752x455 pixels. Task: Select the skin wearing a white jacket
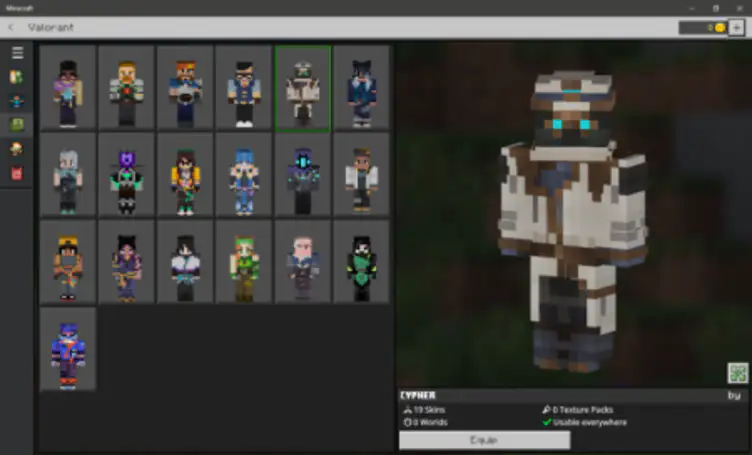pyautogui.click(x=361, y=175)
